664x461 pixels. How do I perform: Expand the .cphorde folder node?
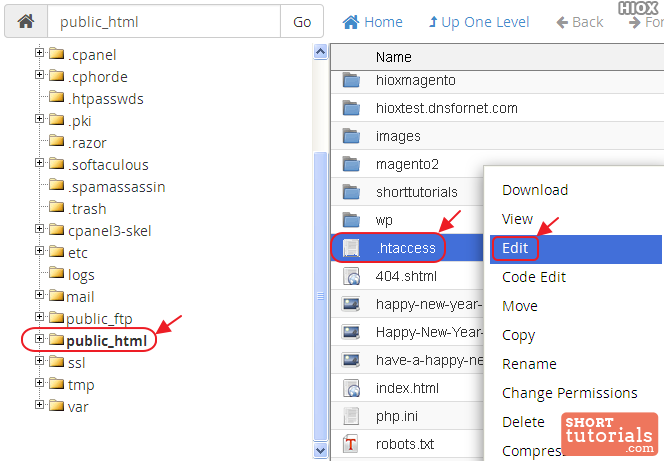39,75
